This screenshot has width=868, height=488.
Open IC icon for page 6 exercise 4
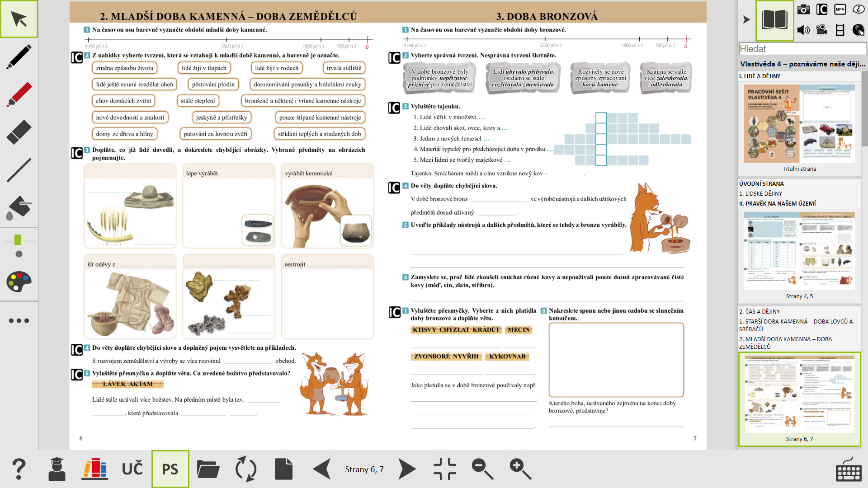[77, 350]
